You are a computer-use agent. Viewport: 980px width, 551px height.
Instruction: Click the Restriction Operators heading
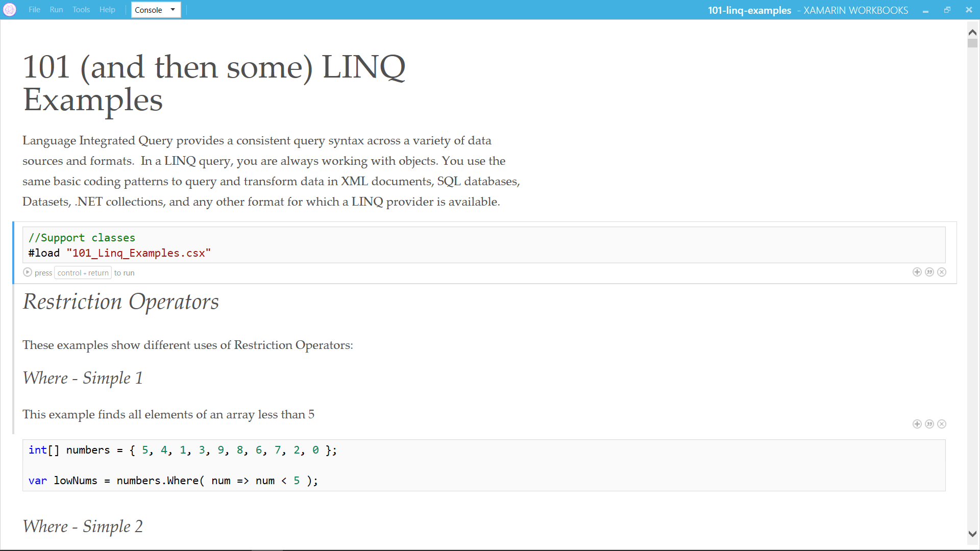coord(121,302)
